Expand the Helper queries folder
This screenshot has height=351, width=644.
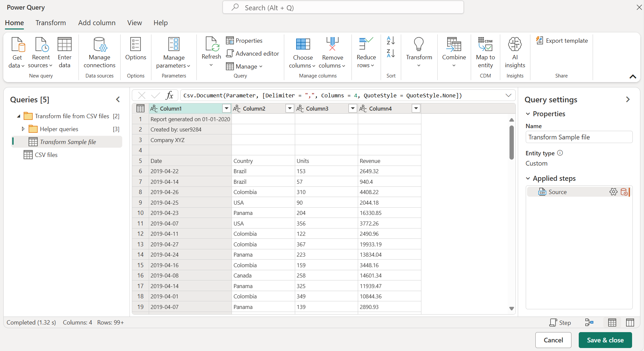23,129
